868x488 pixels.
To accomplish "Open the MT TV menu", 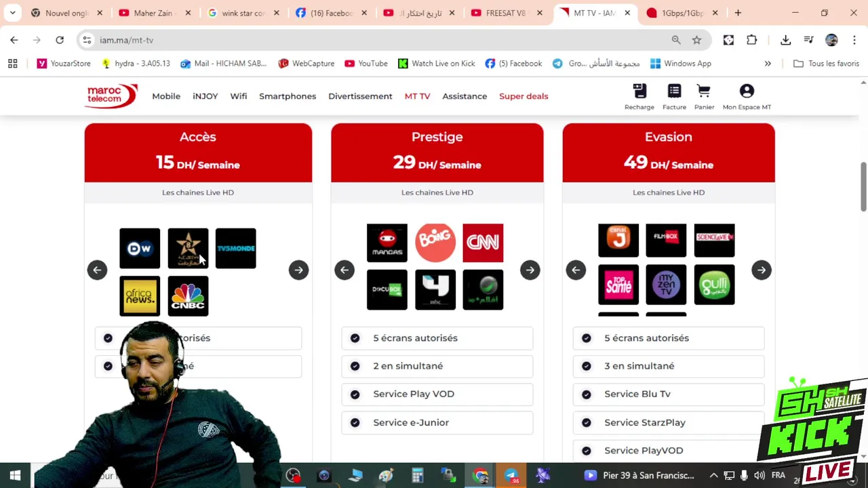I will click(417, 96).
